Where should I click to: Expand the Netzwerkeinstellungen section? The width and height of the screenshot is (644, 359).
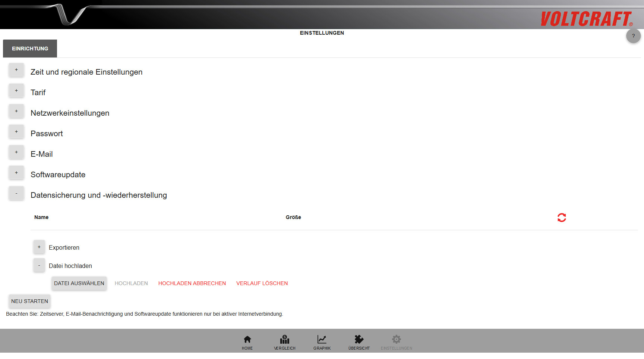point(16,111)
